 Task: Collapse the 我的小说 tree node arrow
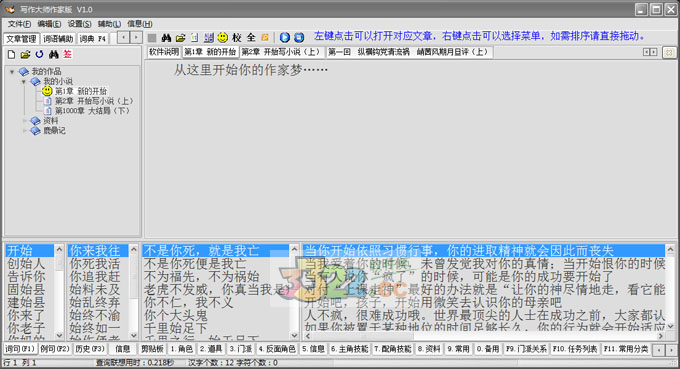[24, 82]
